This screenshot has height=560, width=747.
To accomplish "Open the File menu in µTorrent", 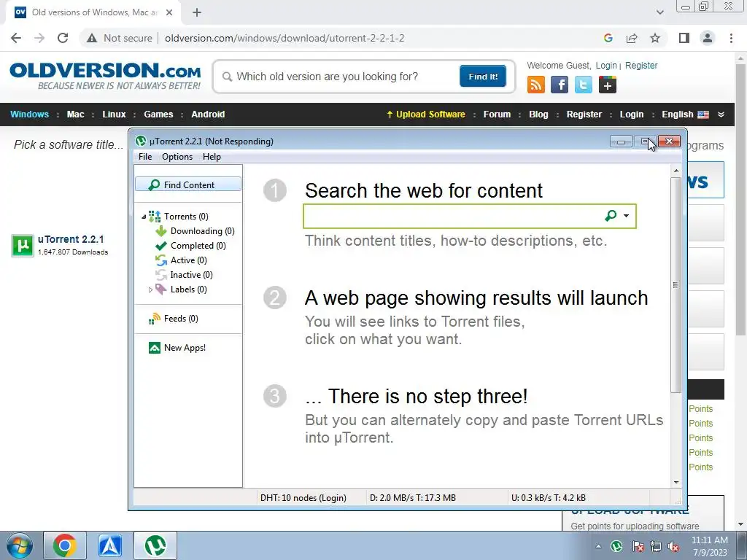I will tap(145, 157).
